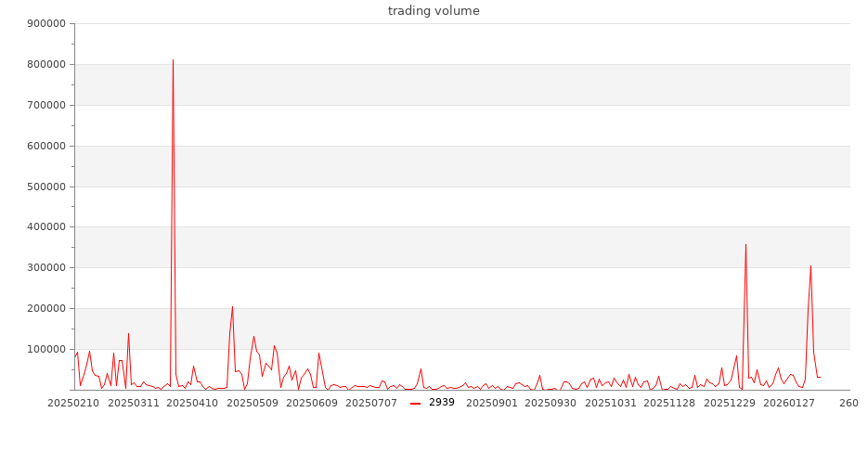
Task: Select the 20250707 x-axis date label
Action: (371, 403)
